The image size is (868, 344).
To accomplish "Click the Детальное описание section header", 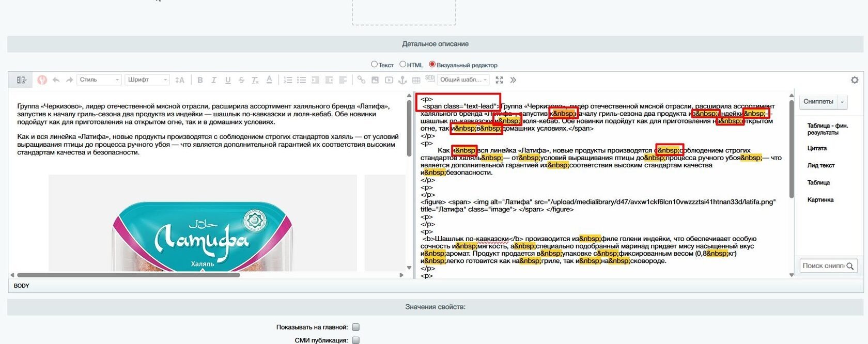I will tap(435, 44).
